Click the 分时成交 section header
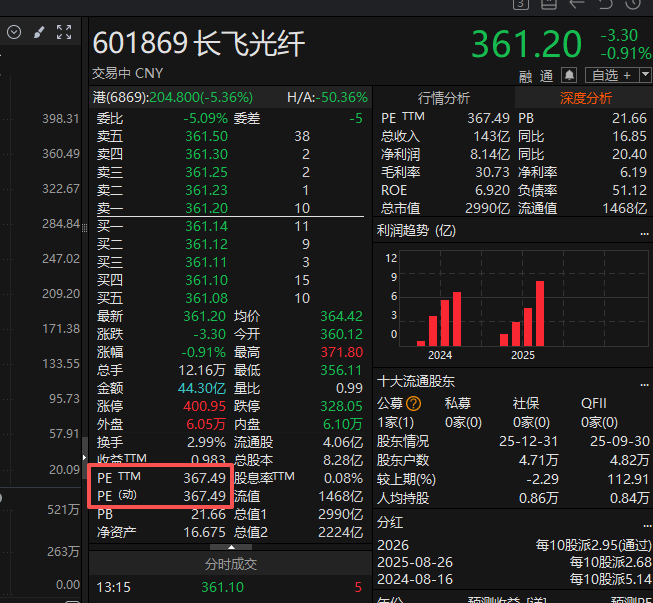 [231, 564]
